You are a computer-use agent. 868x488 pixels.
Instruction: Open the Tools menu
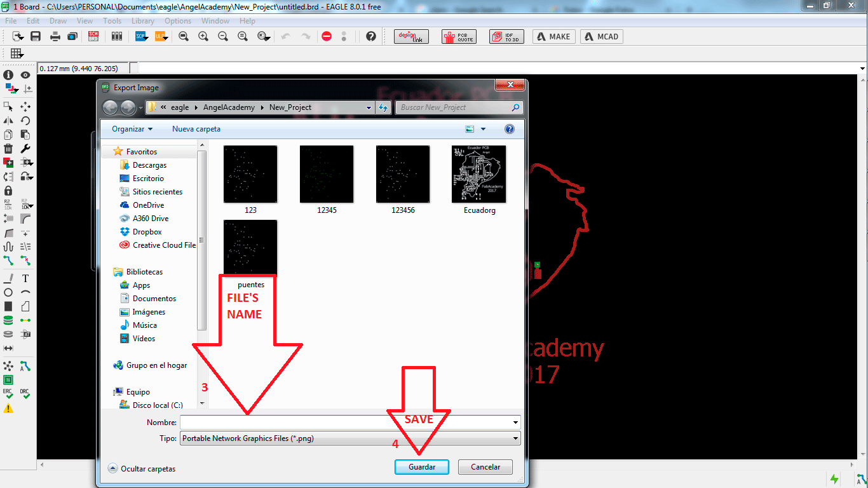point(112,21)
